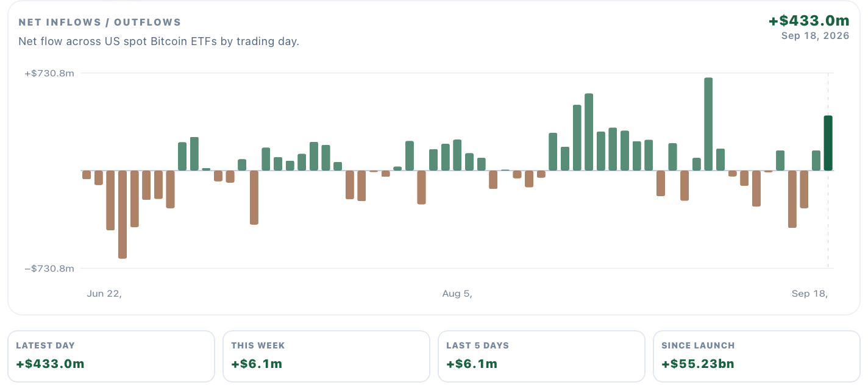Click the LAST 5 DAYS card label
This screenshot has height=385, width=868.
pos(477,345)
